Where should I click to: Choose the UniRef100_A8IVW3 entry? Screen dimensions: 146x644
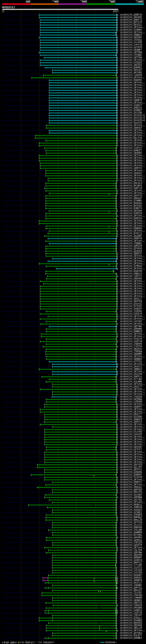click(x=131, y=72)
